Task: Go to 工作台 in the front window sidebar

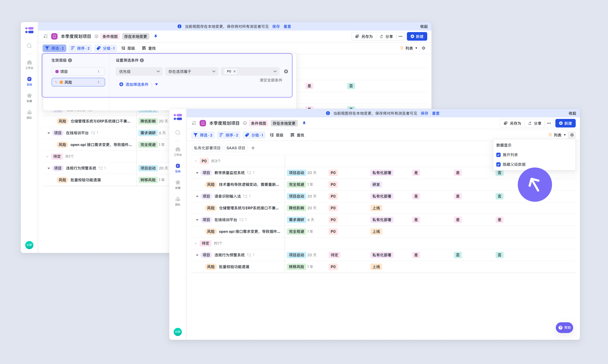Action: (178, 151)
